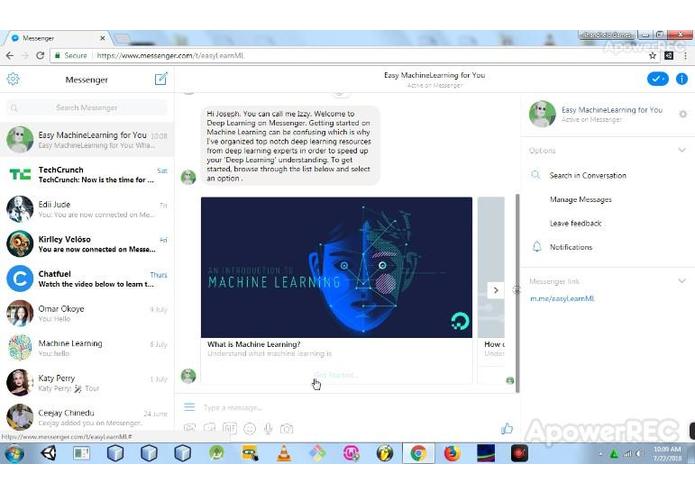This screenshot has width=695, height=494.
Task: Send a thumbs-up like
Action: coord(507,428)
